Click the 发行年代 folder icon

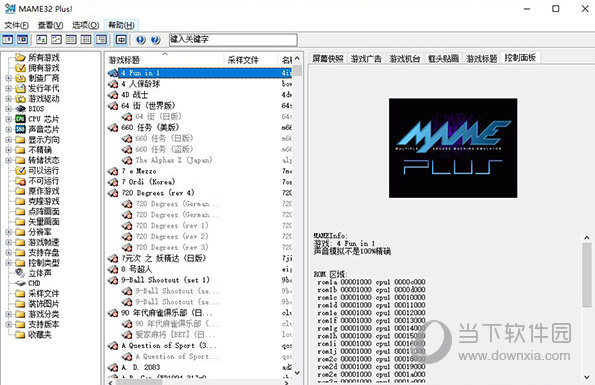[20, 88]
